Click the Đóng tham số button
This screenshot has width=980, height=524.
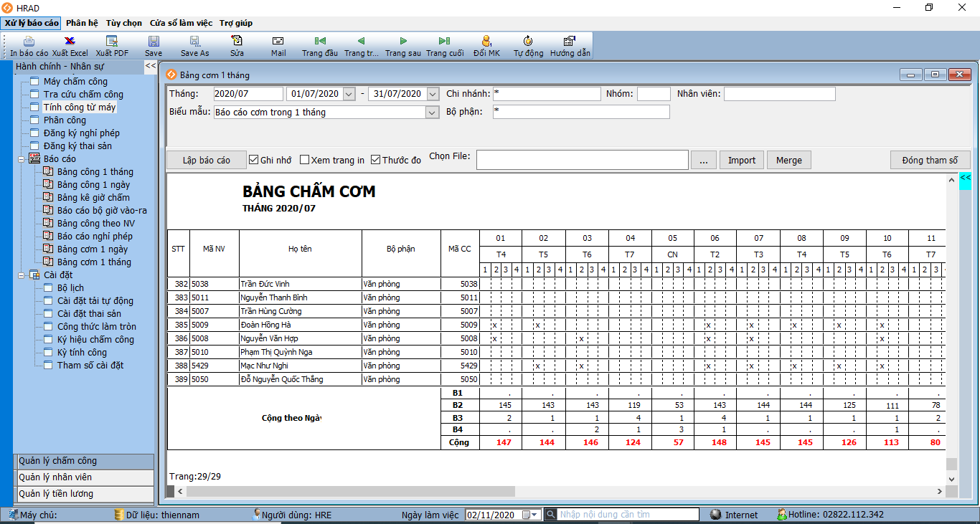point(930,160)
